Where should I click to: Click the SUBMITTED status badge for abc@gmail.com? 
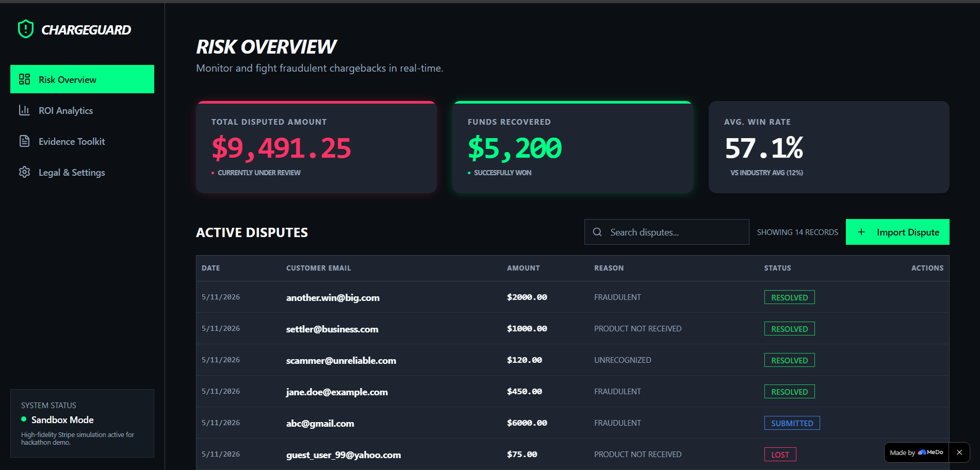click(x=792, y=423)
